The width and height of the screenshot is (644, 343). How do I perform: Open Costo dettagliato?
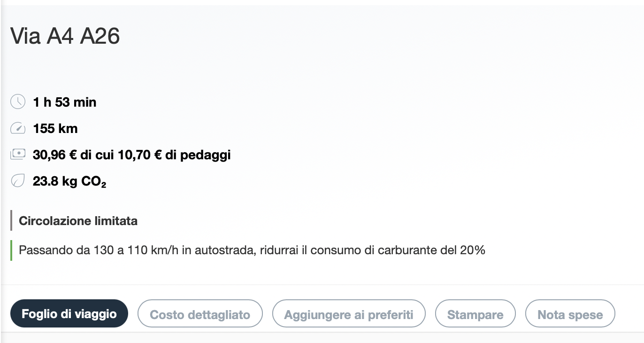point(200,314)
